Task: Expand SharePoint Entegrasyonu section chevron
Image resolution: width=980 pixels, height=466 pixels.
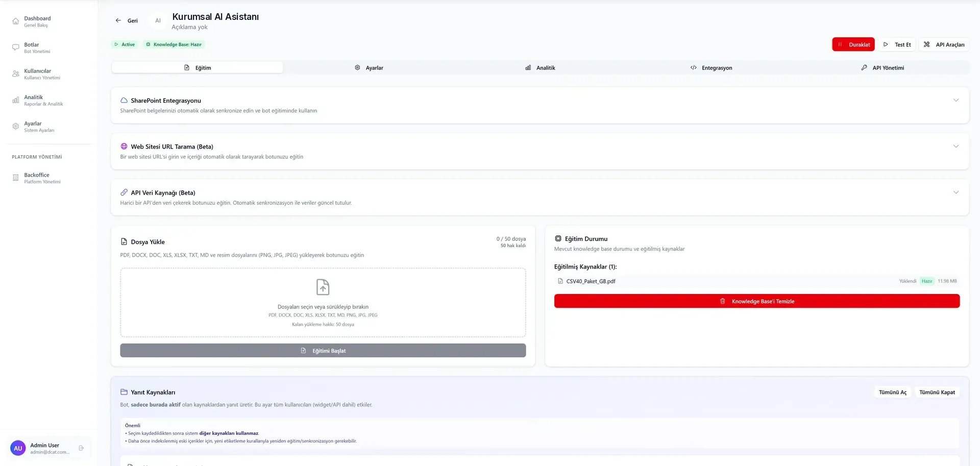Action: (x=956, y=101)
